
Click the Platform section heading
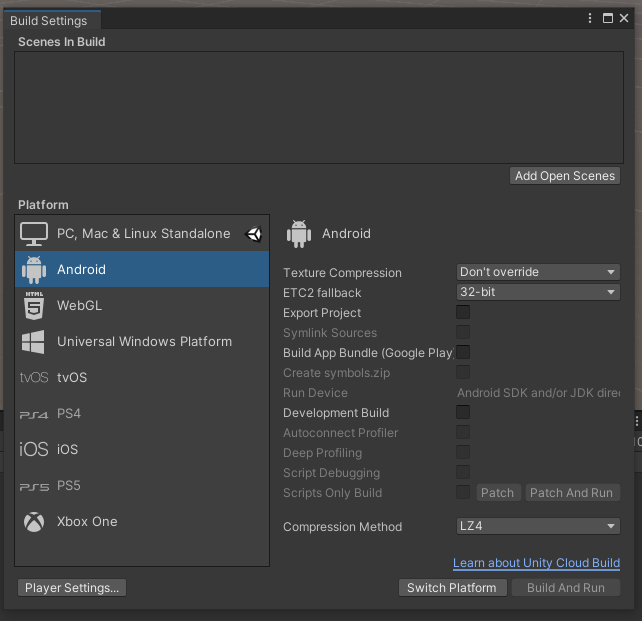[43, 205]
